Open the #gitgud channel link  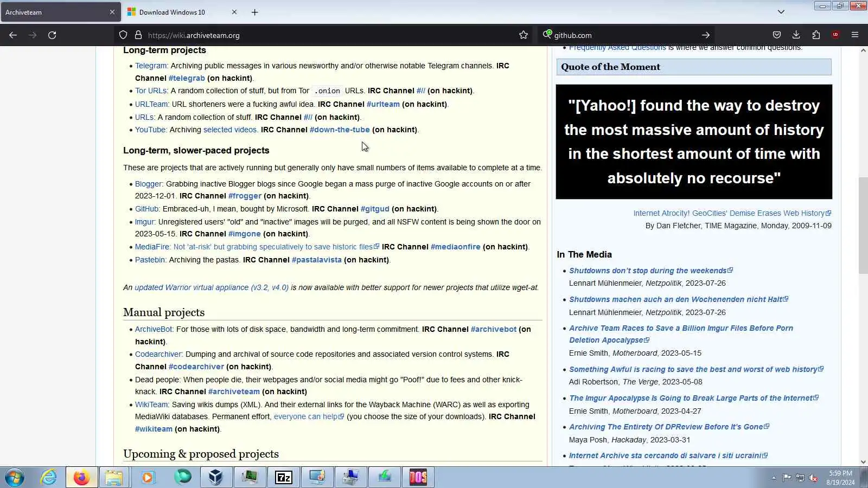pos(375,209)
